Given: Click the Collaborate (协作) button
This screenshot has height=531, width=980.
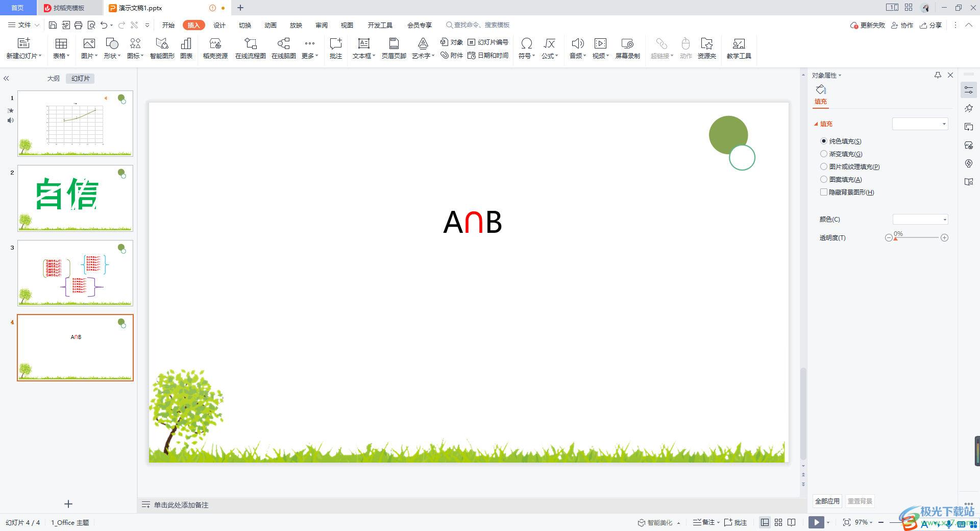Looking at the screenshot, I should [902, 25].
